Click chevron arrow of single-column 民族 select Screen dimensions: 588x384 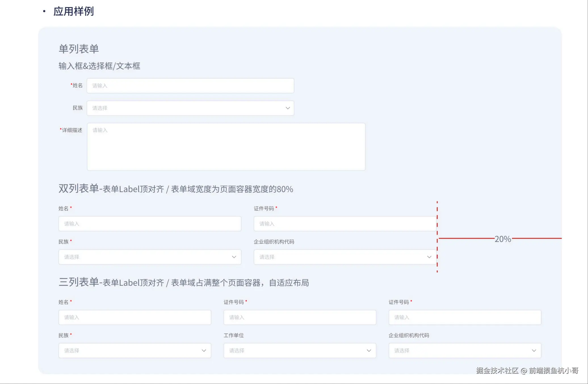click(x=287, y=108)
